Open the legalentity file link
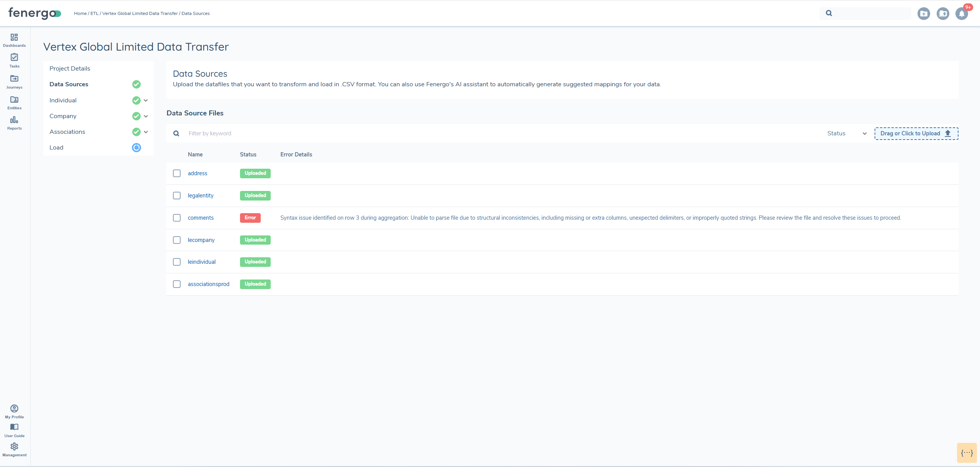Viewport: 980px width, 467px height. tap(201, 196)
